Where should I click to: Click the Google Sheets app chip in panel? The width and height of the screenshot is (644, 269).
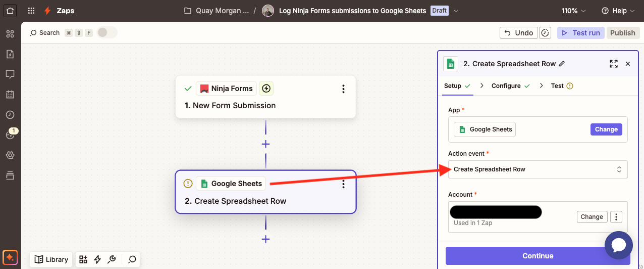pos(485,129)
